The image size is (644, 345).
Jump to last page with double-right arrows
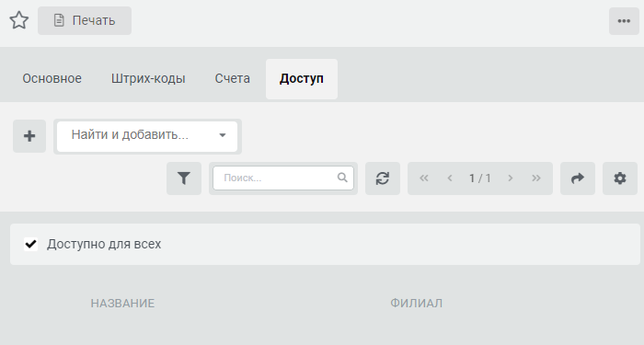(536, 178)
